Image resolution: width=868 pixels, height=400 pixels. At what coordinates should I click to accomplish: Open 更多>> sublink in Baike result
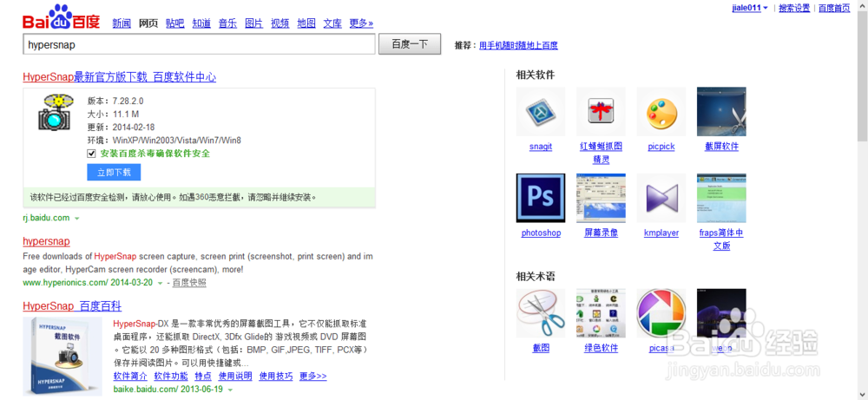coord(313,377)
